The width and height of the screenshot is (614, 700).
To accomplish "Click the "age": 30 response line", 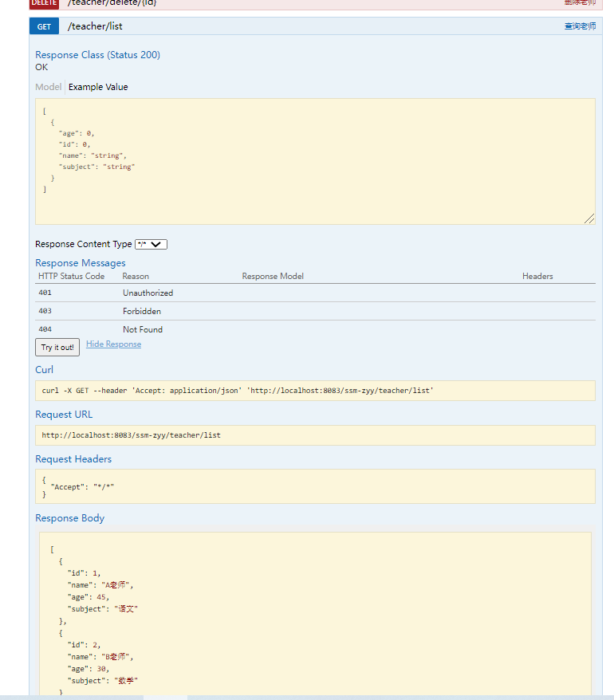I will 89,669.
